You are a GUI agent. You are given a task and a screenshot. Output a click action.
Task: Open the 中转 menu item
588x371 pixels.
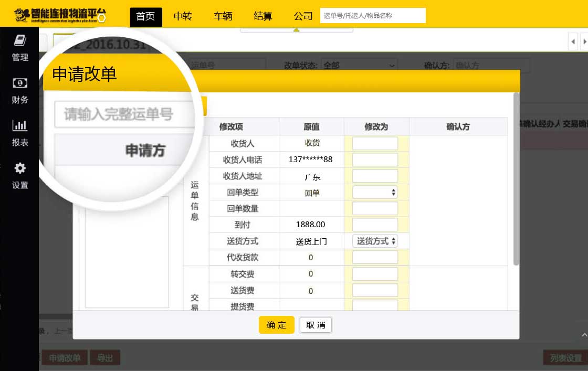pos(183,16)
